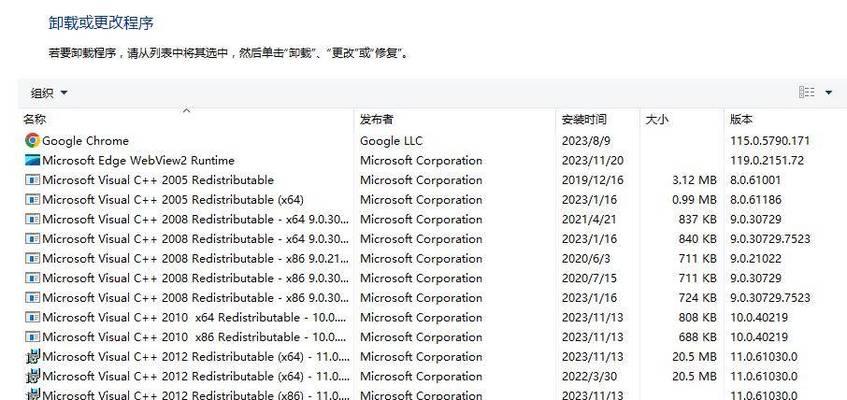
Task: Click the 大小 column header
Action: coord(657,120)
